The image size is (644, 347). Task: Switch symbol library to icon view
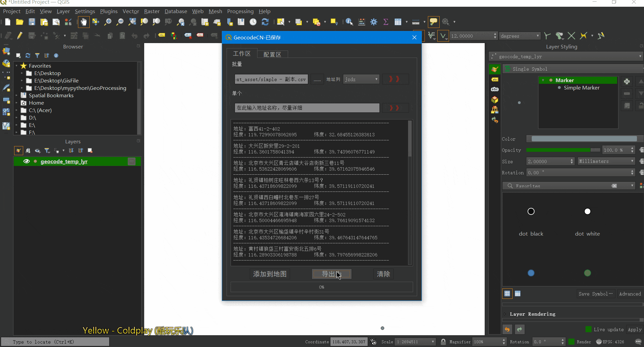(x=507, y=293)
